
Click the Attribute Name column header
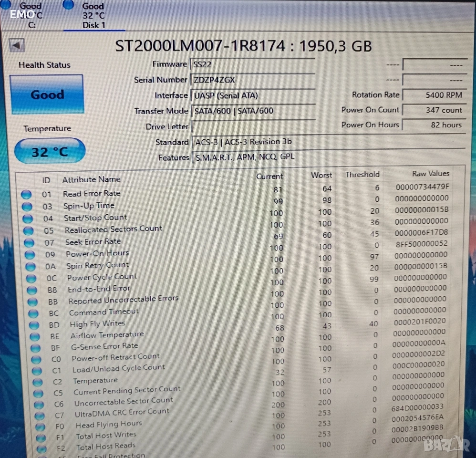point(92,179)
